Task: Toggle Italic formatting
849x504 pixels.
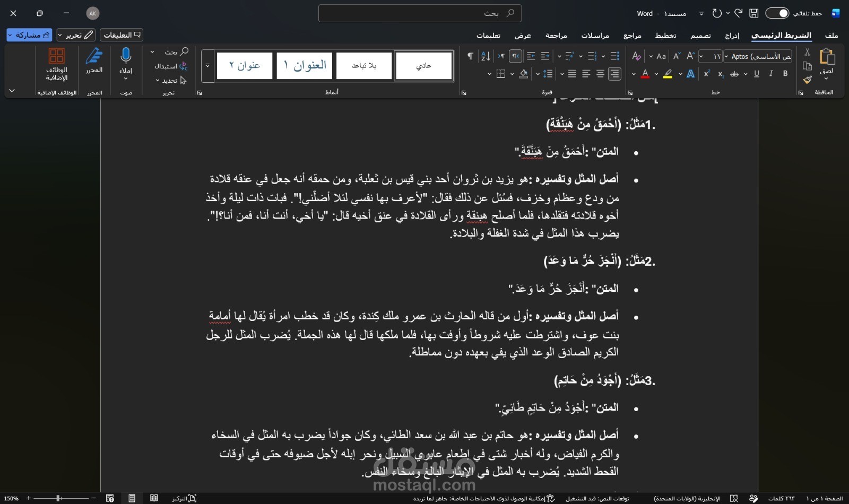Action: tap(771, 74)
